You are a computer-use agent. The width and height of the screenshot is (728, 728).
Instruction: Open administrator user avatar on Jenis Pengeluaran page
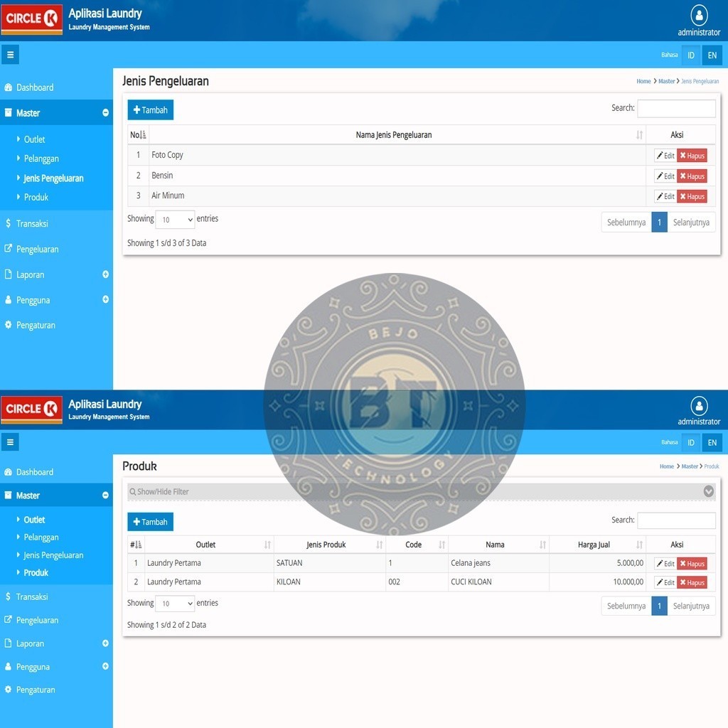pyautogui.click(x=699, y=16)
